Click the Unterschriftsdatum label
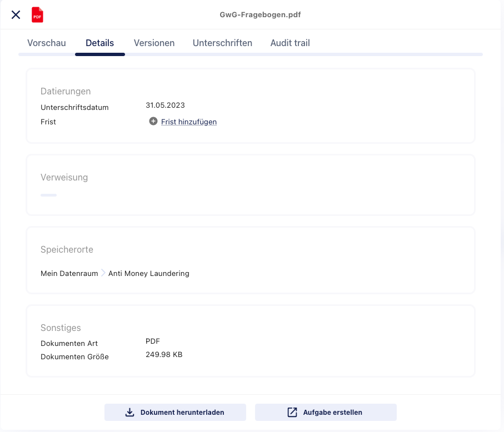Image resolution: width=504 pixels, height=432 pixels. click(x=74, y=108)
